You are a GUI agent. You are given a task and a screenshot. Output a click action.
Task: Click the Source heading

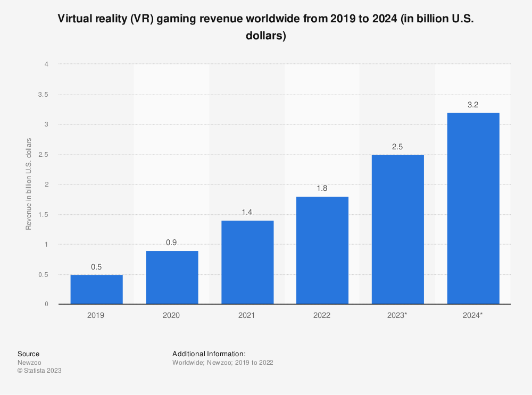pos(28,354)
